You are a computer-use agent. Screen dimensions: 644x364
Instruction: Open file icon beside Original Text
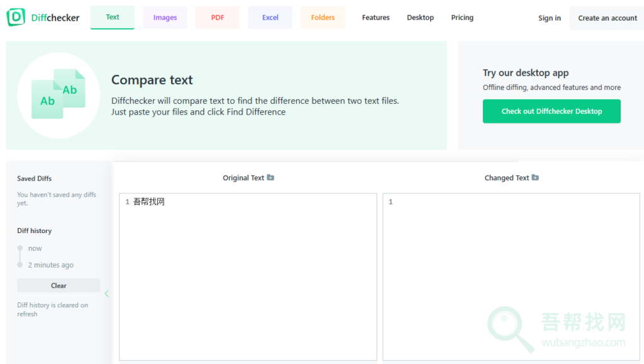pyautogui.click(x=270, y=178)
